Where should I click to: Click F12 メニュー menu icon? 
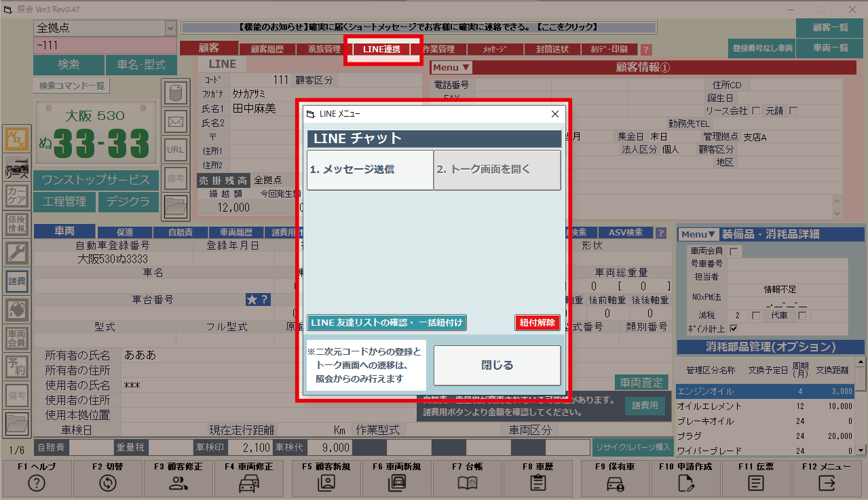click(x=827, y=482)
